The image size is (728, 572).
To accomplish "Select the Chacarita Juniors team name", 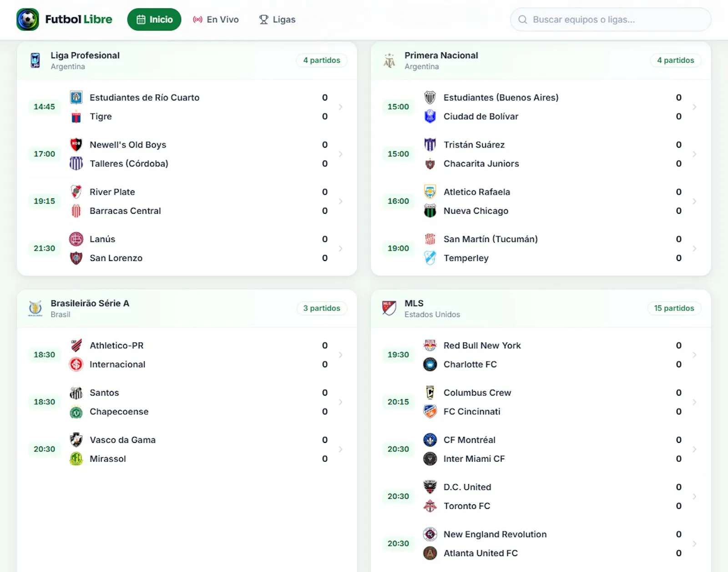I will point(481,164).
